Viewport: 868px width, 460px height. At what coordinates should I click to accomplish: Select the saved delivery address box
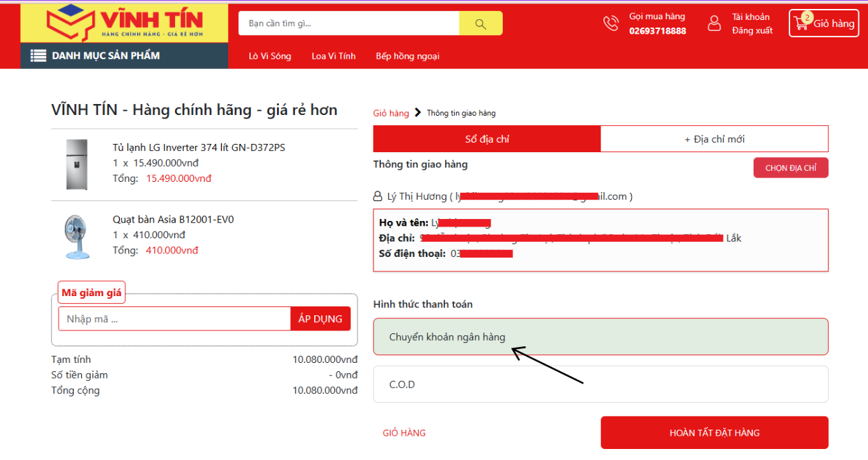(x=601, y=240)
